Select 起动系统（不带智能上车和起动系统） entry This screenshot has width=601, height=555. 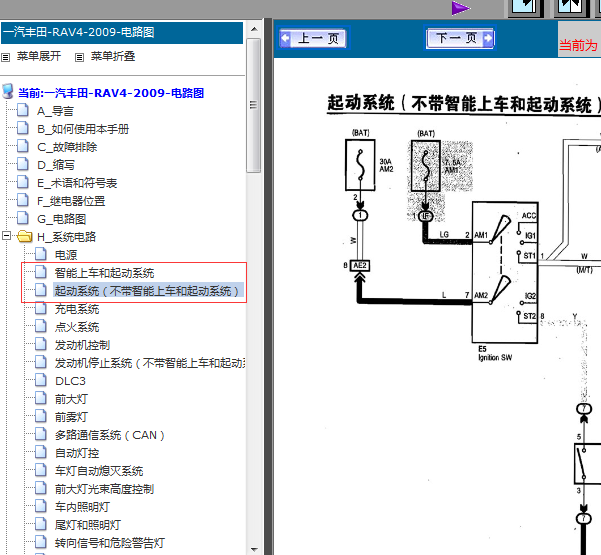pos(148,291)
